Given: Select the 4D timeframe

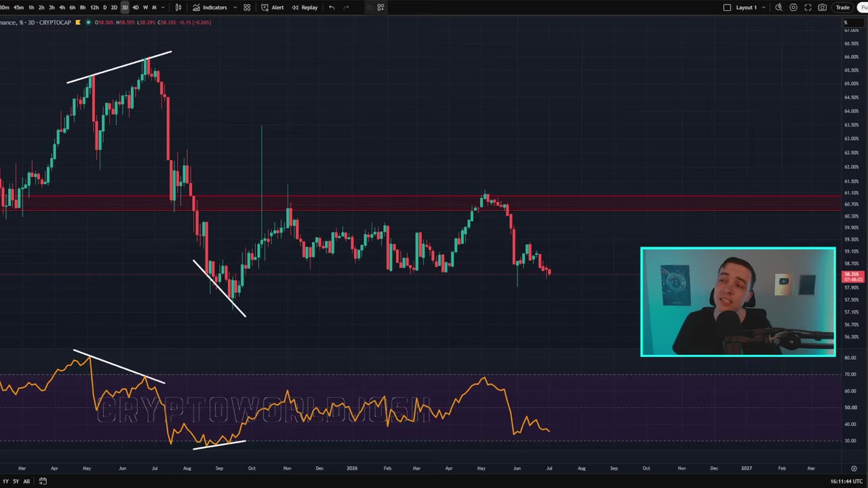Looking at the screenshot, I should coord(135,7).
